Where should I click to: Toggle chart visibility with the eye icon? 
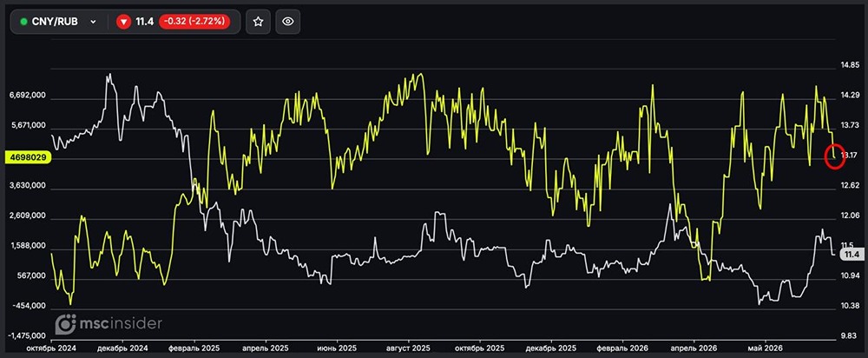tap(287, 22)
